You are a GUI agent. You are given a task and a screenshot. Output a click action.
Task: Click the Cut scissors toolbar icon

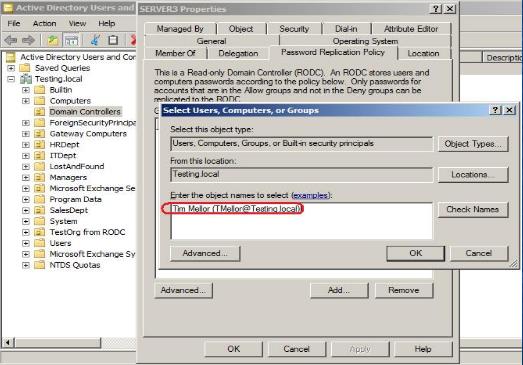95,40
